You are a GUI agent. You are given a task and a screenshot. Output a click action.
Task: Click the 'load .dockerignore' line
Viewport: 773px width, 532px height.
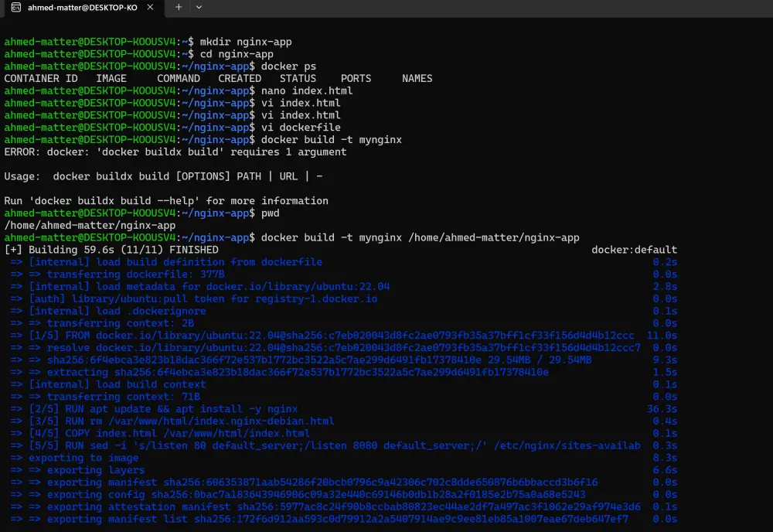[108, 311]
